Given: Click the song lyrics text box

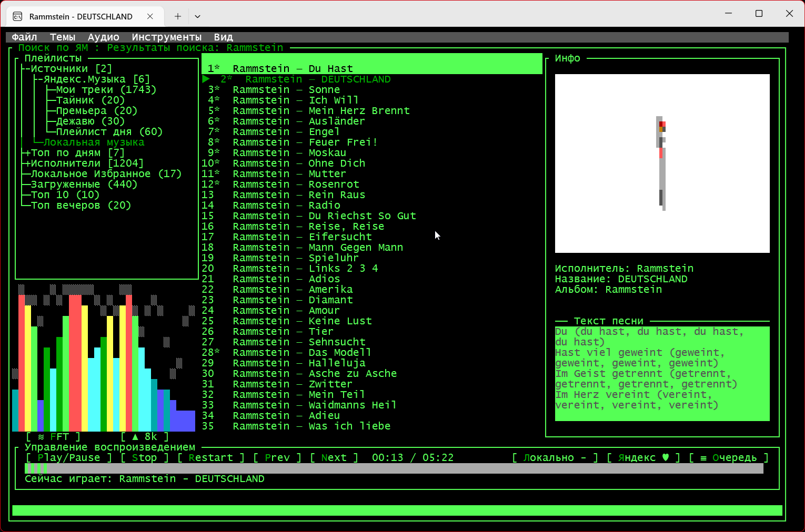Looking at the screenshot, I should coord(662,374).
